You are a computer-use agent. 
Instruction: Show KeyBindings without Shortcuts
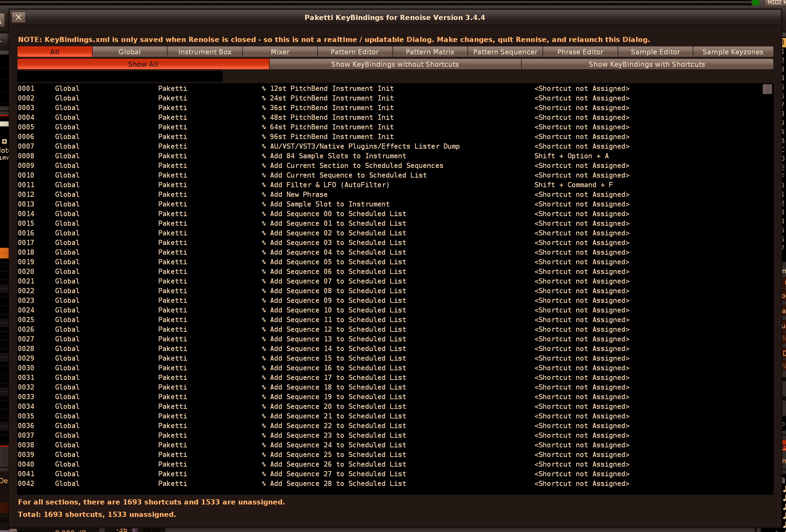(x=395, y=64)
